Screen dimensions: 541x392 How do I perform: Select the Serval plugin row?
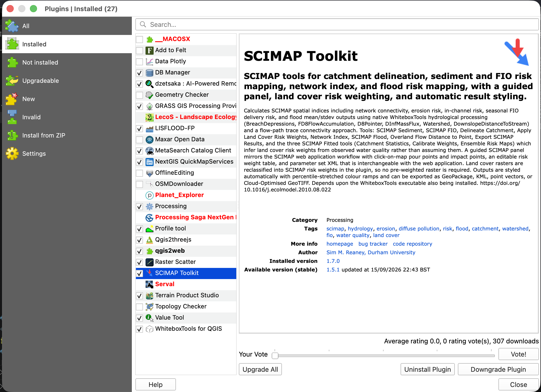(186, 284)
